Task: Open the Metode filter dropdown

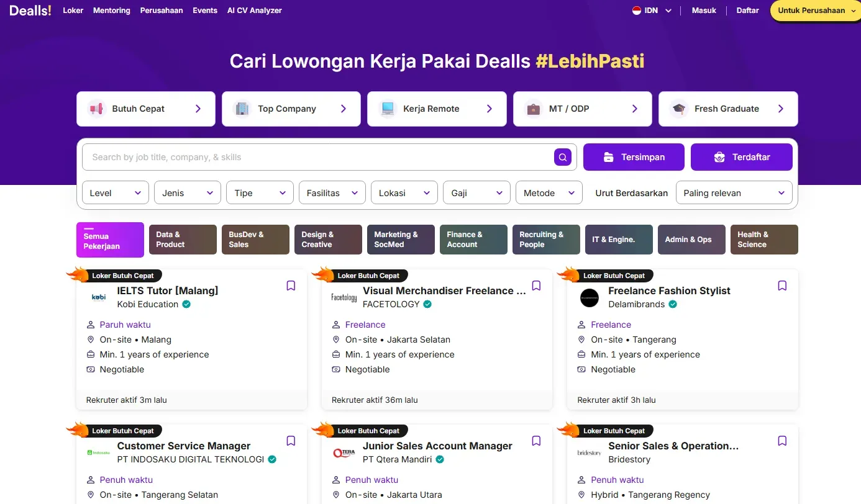Action: tap(549, 192)
